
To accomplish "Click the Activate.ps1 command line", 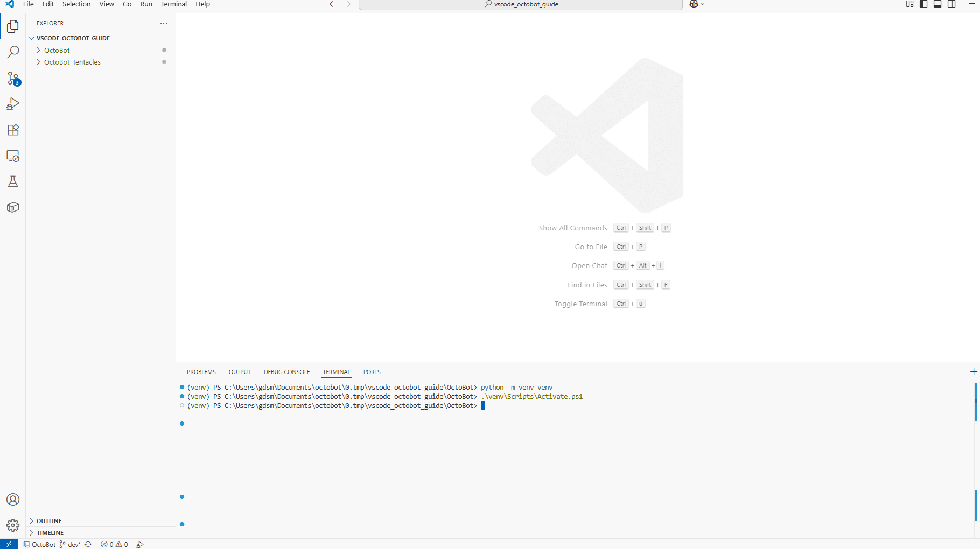I will pos(532,397).
